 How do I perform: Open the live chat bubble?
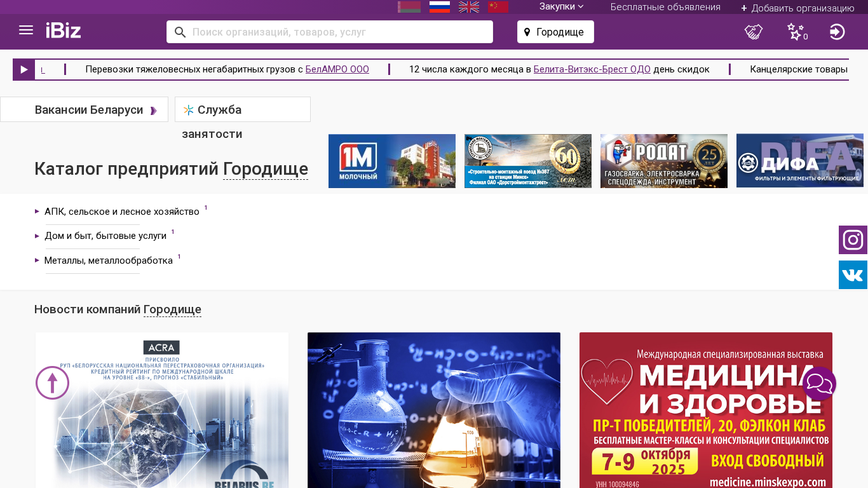[x=819, y=384]
